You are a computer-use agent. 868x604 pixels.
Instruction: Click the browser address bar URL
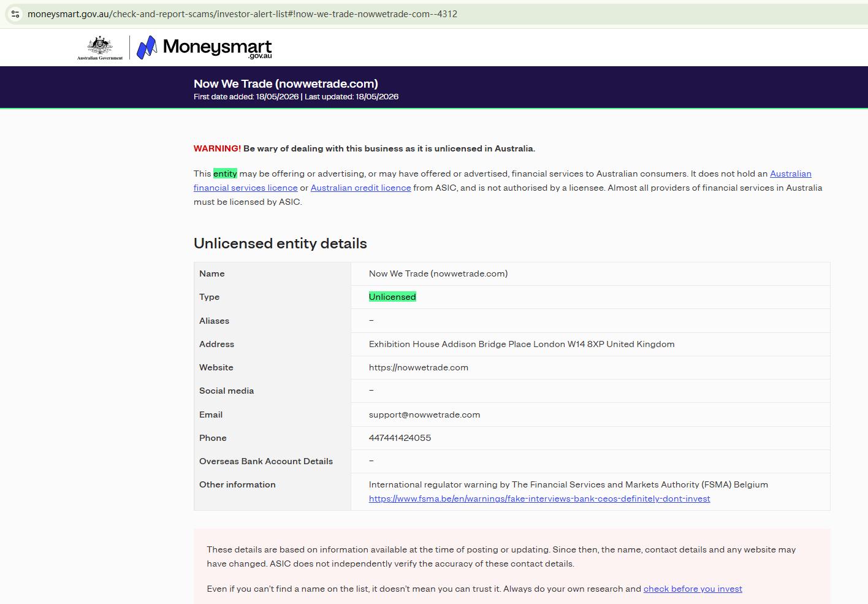coord(242,13)
